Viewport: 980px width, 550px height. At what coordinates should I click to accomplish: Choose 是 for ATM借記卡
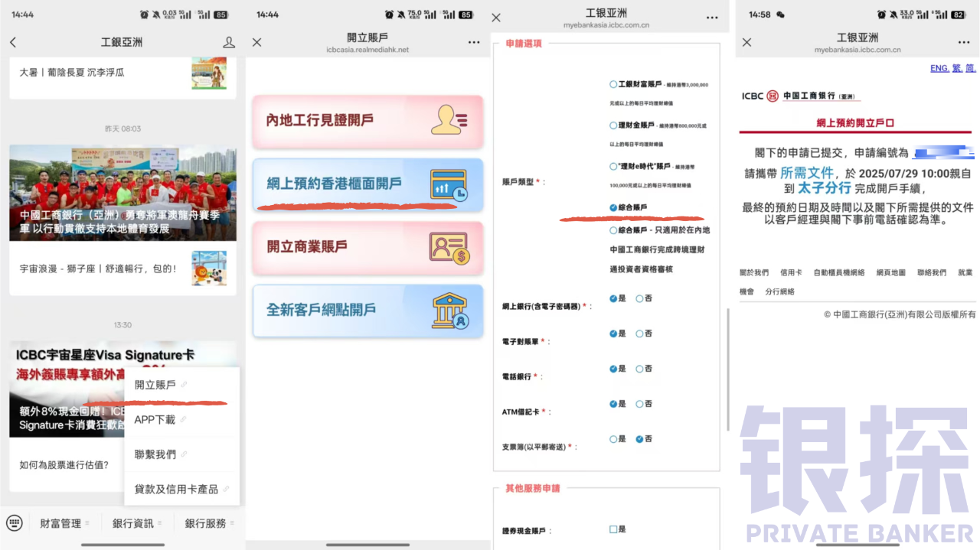coord(613,404)
